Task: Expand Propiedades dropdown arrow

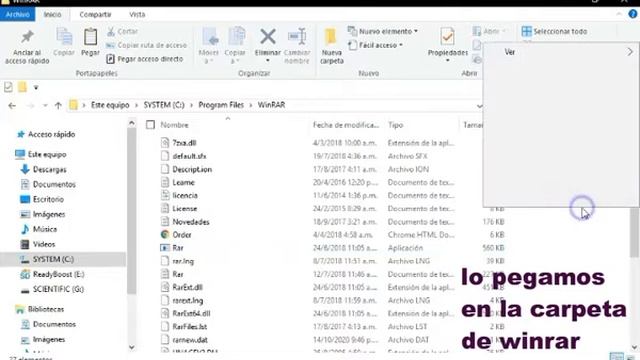Action: (x=447, y=60)
